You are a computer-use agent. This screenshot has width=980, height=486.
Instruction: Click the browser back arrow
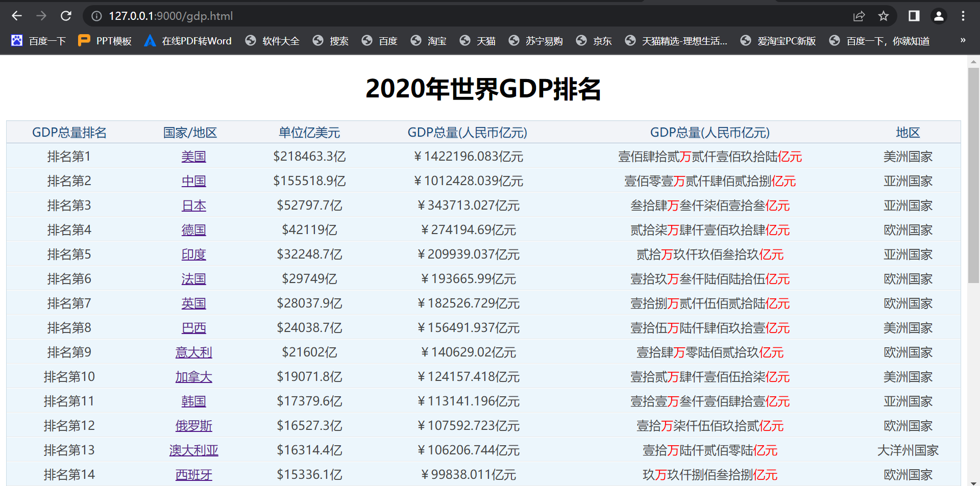pyautogui.click(x=17, y=16)
